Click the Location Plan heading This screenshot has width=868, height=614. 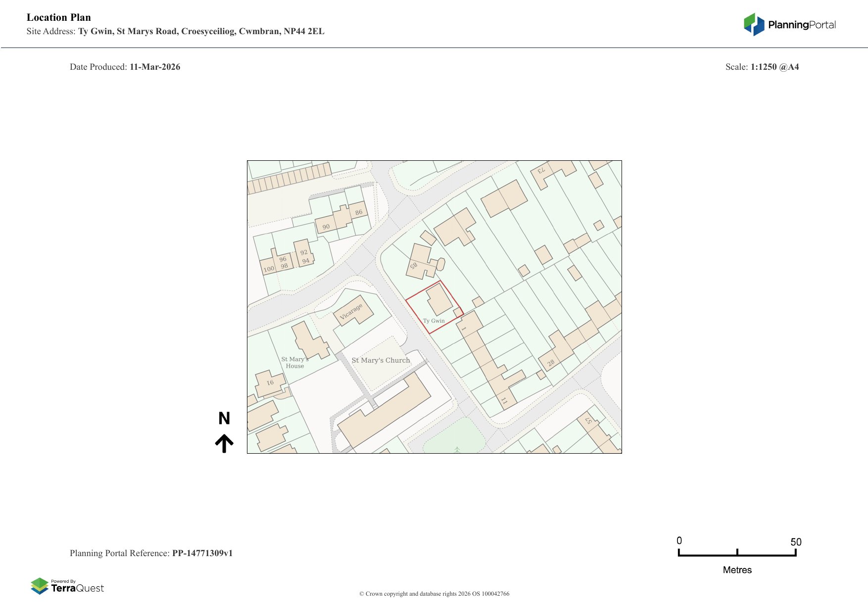[59, 17]
